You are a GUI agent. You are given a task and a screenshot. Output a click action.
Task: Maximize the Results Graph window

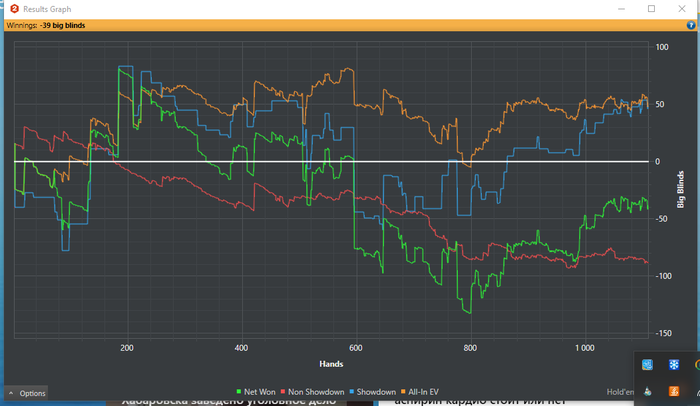(651, 9)
